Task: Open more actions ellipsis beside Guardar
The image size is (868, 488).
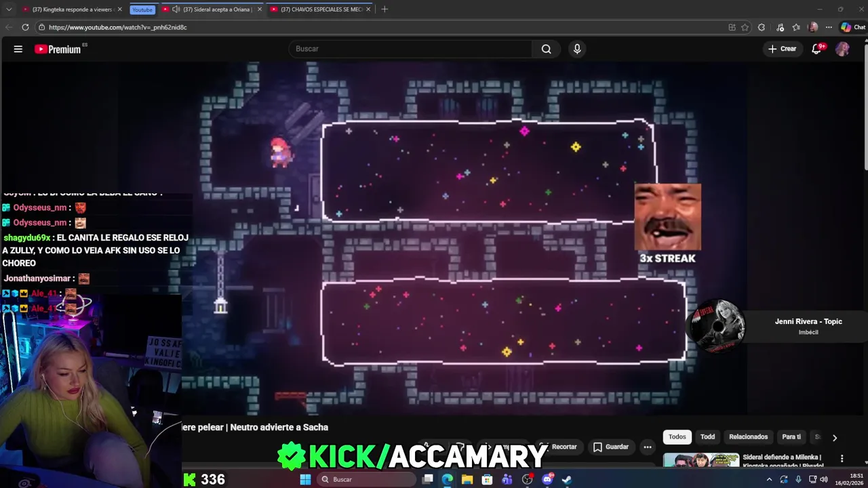Action: 648,447
